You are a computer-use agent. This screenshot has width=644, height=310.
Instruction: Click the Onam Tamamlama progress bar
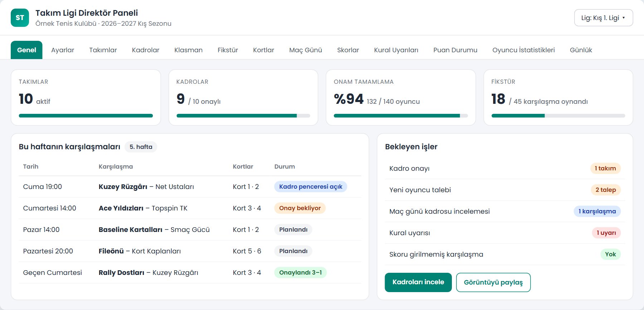(x=401, y=116)
